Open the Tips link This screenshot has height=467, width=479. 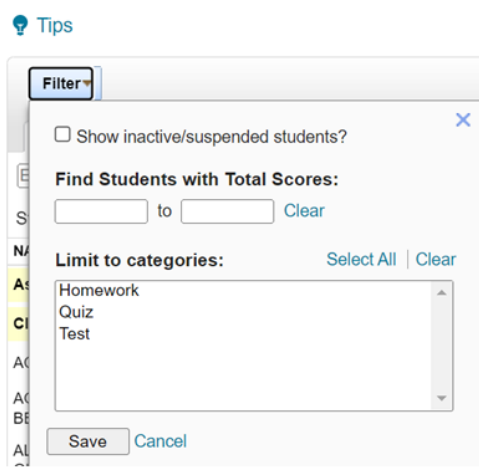click(x=55, y=25)
